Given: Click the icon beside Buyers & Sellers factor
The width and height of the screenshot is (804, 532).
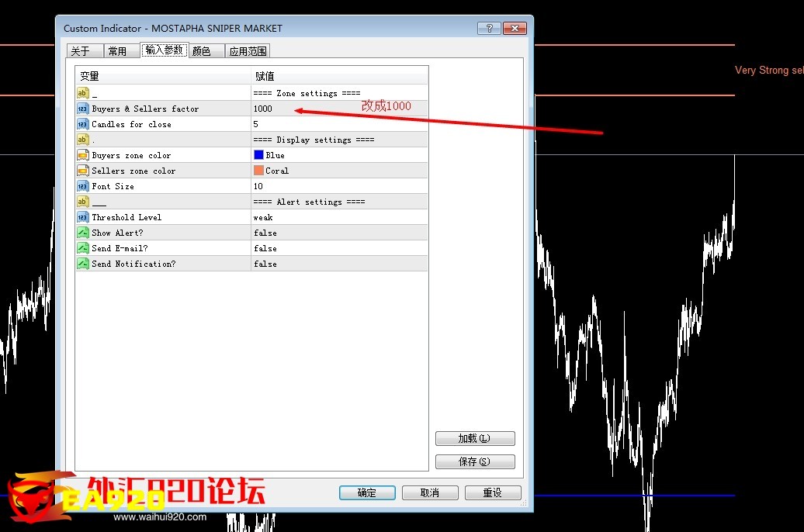Looking at the screenshot, I should click(x=83, y=109).
